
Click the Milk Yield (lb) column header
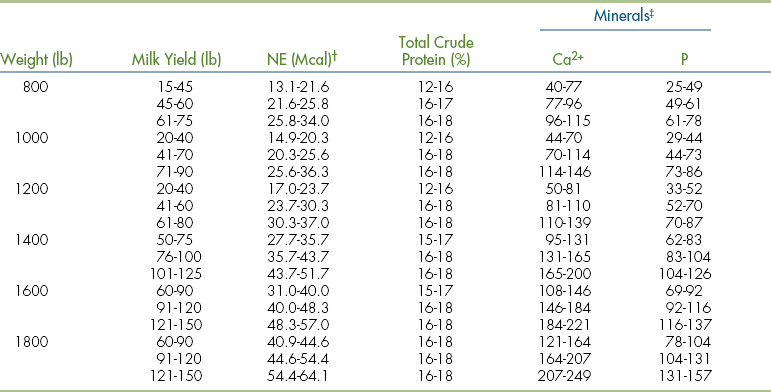(x=177, y=60)
